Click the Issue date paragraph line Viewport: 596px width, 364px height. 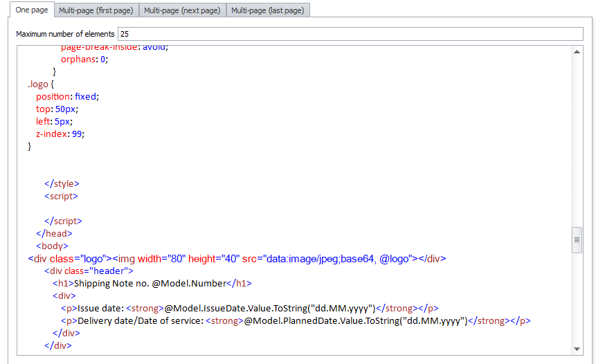coord(250,308)
